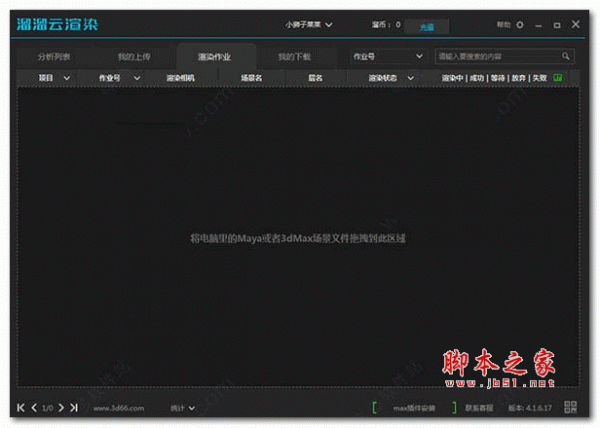The image size is (600, 428).
Task: Click the max插件安装 button
Action: 413,408
